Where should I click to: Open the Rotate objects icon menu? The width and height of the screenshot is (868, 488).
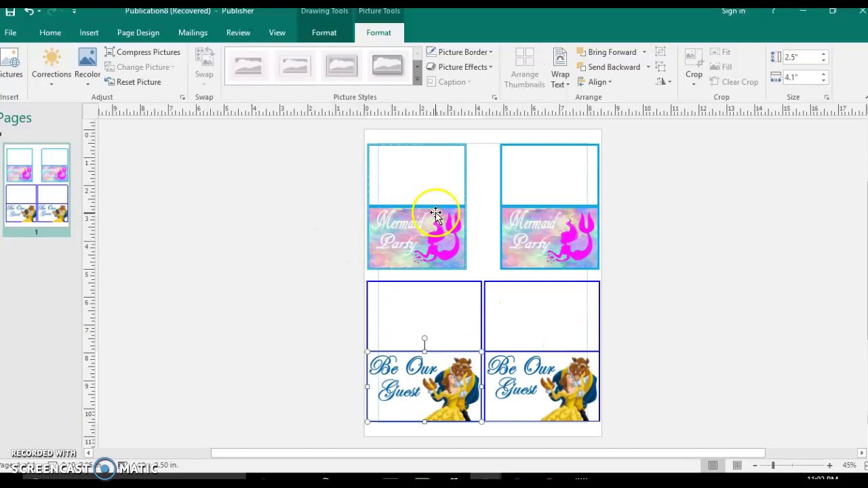[663, 82]
